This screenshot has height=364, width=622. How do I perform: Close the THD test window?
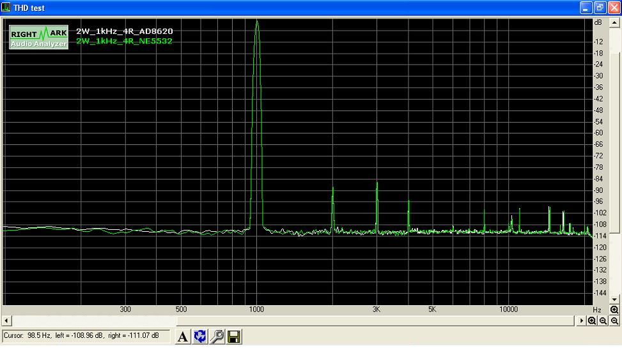(614, 8)
